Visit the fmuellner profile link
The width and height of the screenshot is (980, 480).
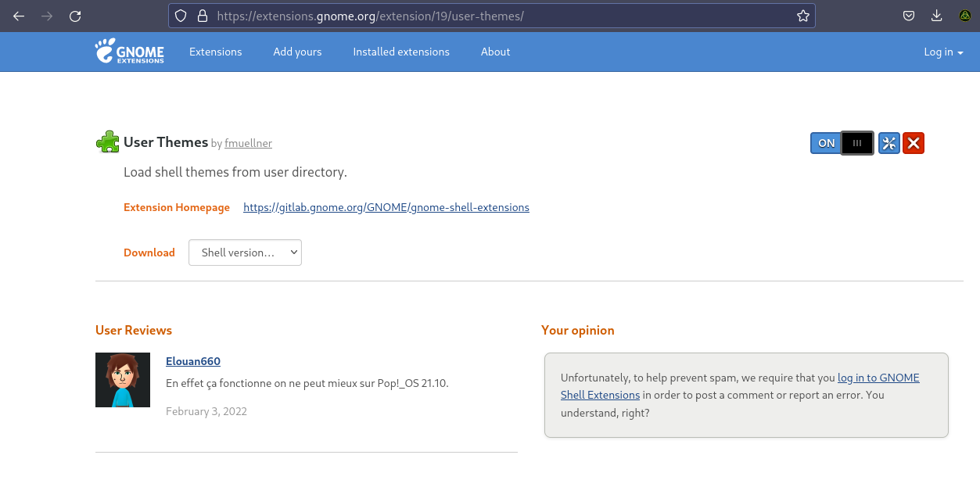click(248, 143)
